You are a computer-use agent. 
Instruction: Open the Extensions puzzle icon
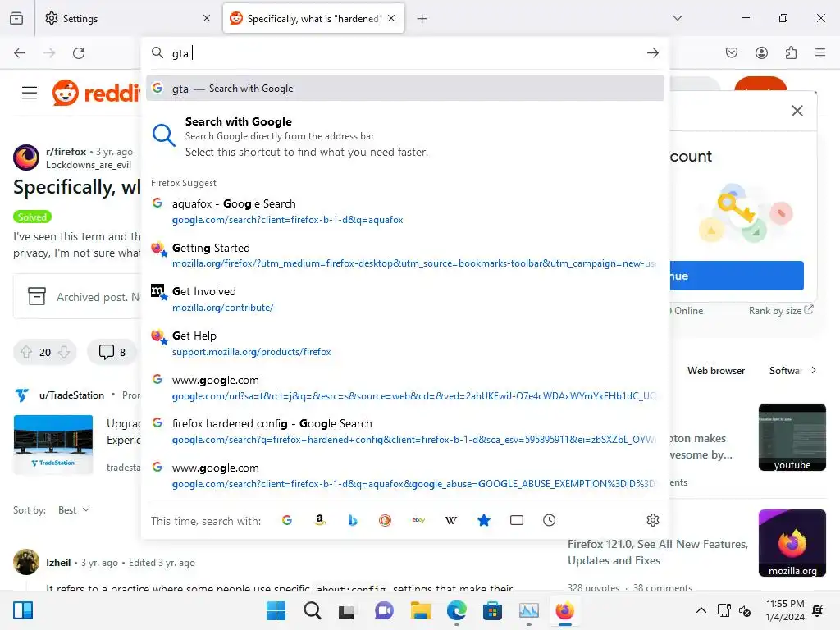(x=791, y=52)
